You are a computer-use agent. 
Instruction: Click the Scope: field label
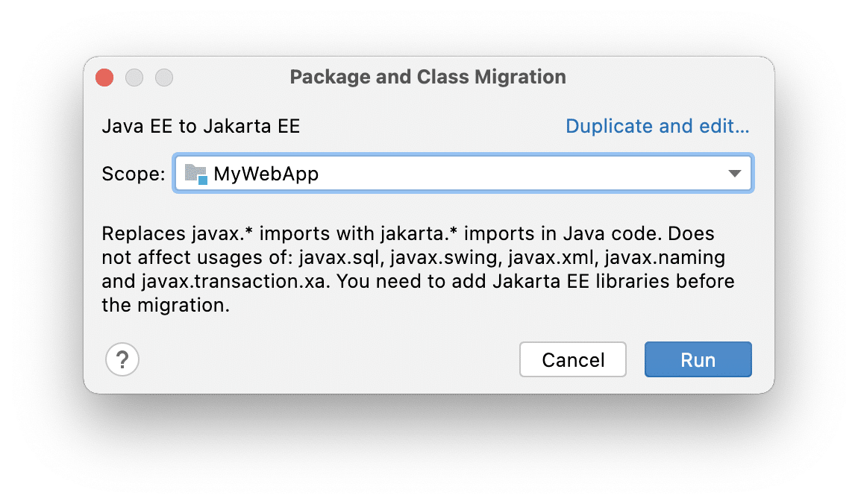(x=134, y=174)
